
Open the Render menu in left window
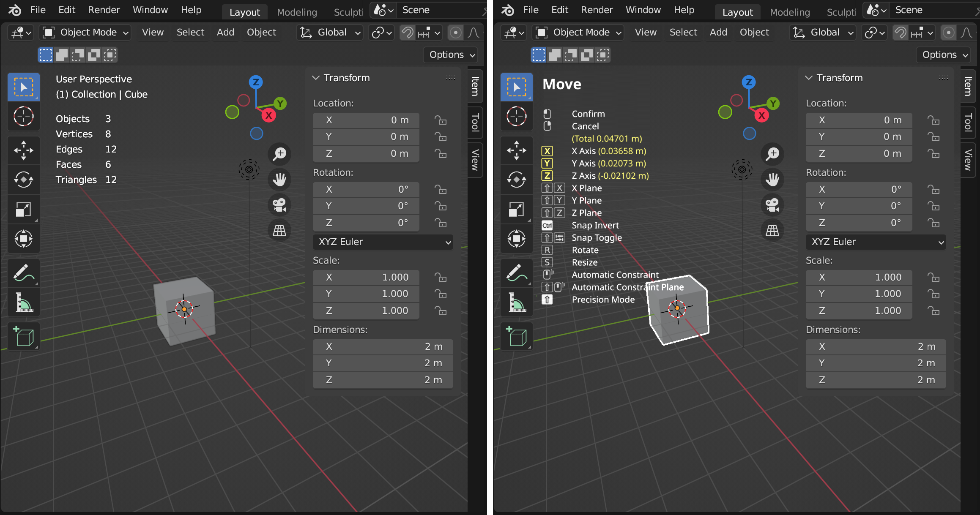click(104, 10)
